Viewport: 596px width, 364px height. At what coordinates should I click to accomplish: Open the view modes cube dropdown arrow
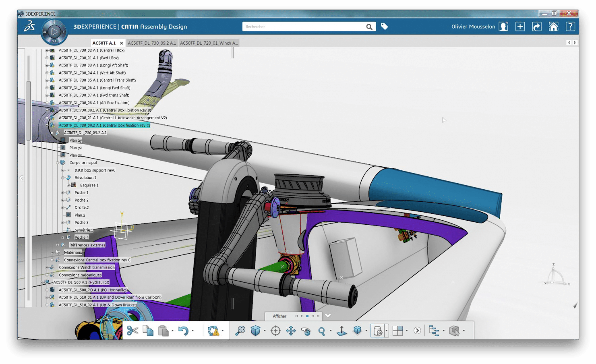(265, 331)
